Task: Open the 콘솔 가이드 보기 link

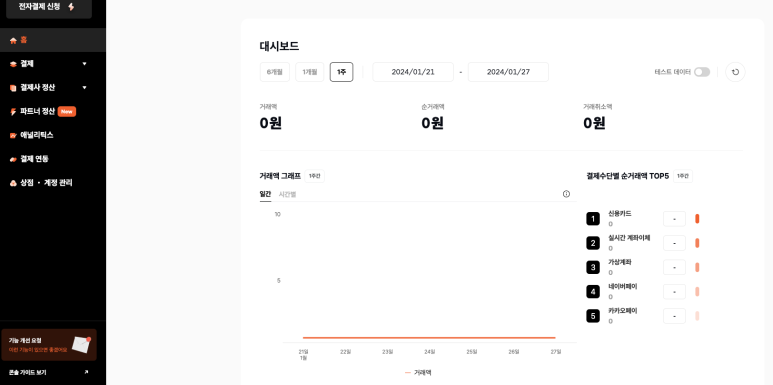Action: pyautogui.click(x=49, y=372)
